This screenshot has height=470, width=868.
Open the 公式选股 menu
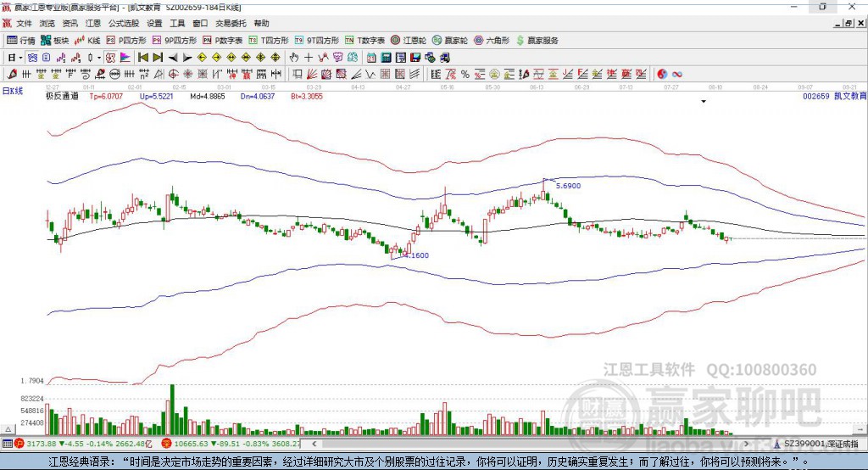[124, 23]
